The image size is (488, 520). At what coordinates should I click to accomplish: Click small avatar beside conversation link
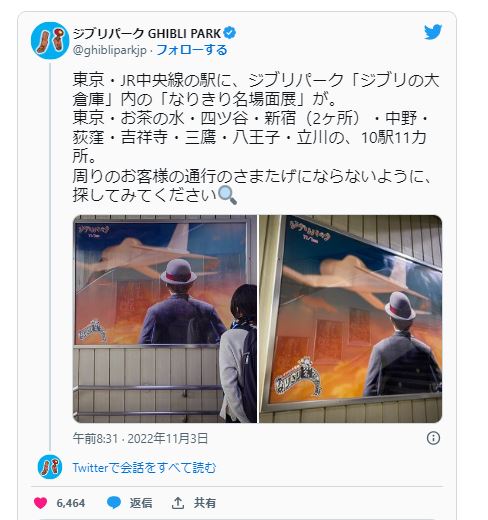click(50, 467)
